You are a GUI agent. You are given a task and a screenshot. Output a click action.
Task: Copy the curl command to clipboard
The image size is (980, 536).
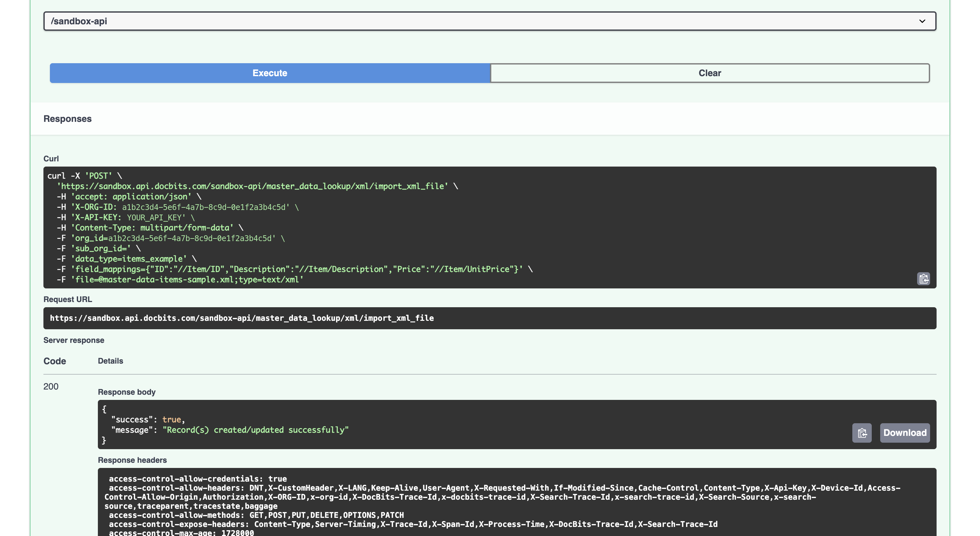point(923,279)
